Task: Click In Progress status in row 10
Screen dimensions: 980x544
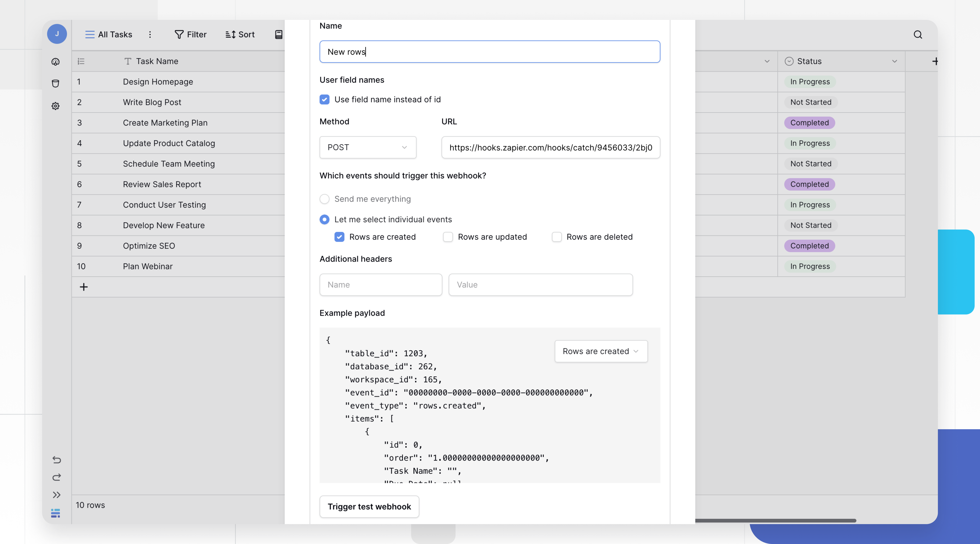Action: click(810, 266)
